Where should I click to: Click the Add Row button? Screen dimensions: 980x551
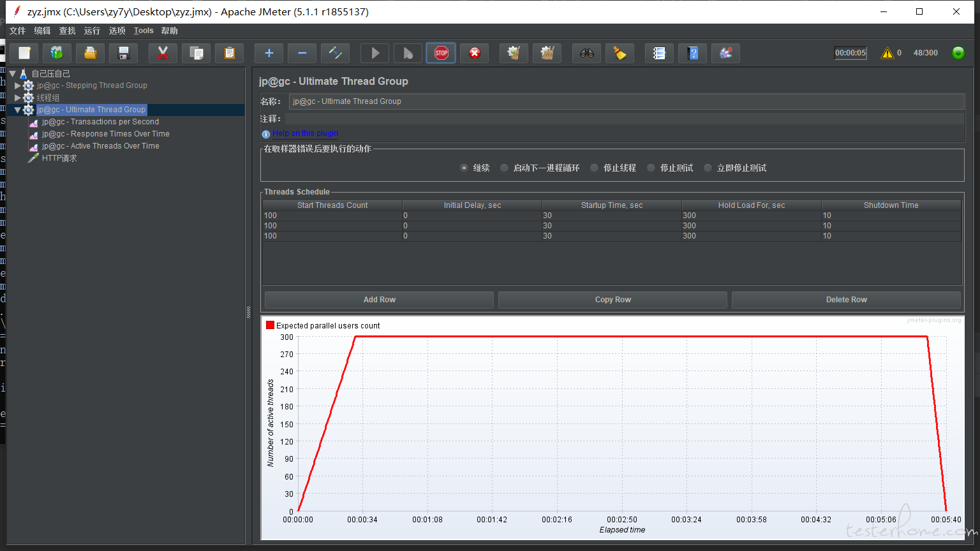[x=380, y=300]
